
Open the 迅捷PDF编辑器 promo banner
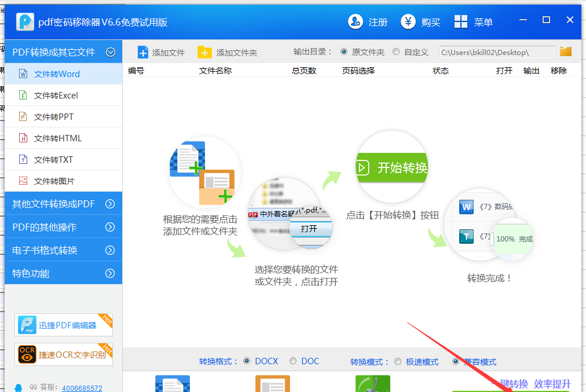click(64, 325)
